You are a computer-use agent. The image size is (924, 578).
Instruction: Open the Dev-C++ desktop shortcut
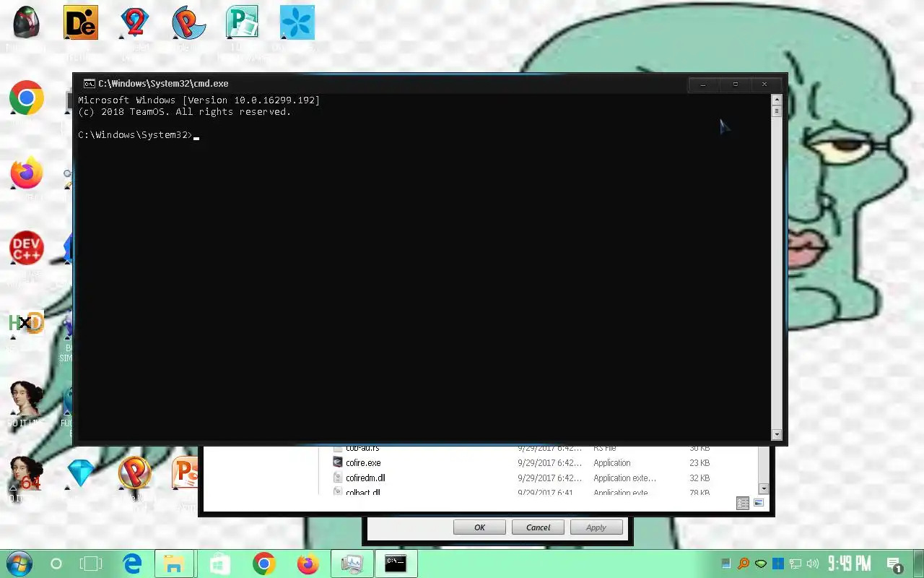(27, 248)
